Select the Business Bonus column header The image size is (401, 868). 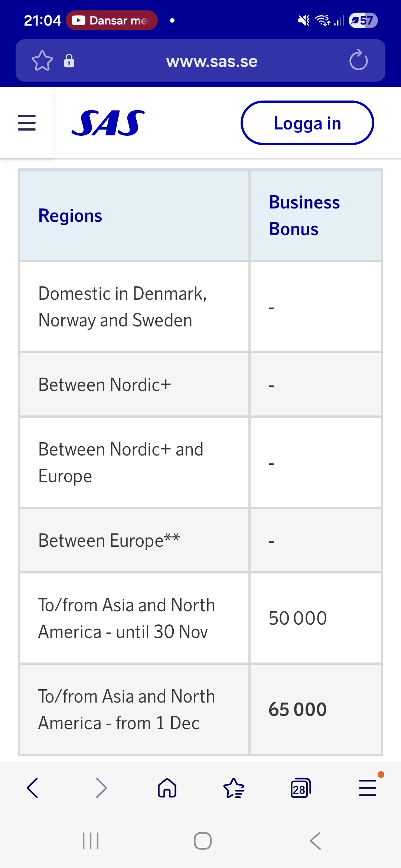[x=304, y=216]
